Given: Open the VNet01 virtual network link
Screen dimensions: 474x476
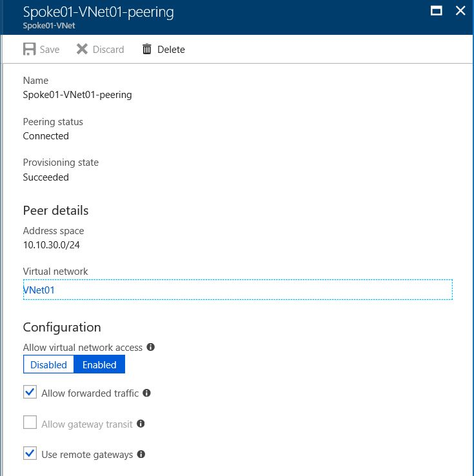Looking at the screenshot, I should [x=39, y=290].
